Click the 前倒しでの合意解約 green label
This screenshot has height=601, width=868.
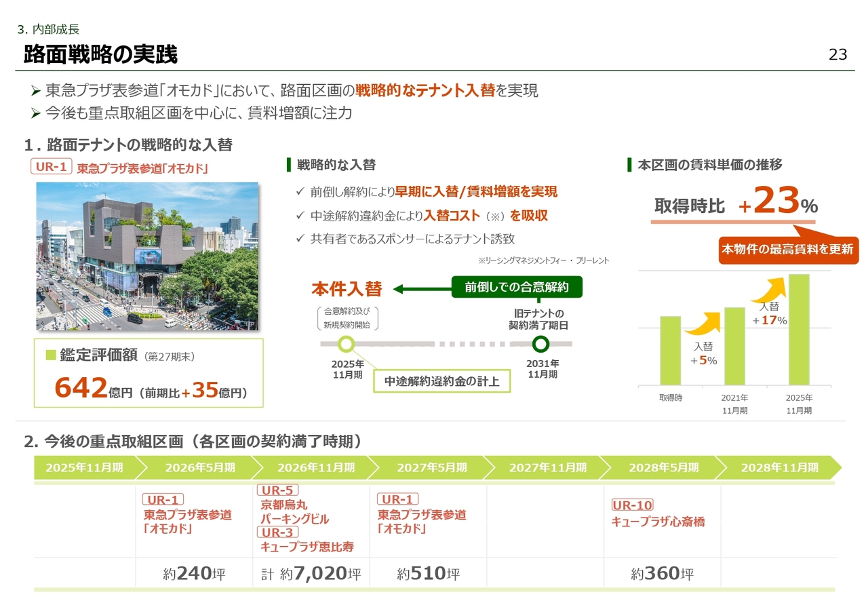517,288
